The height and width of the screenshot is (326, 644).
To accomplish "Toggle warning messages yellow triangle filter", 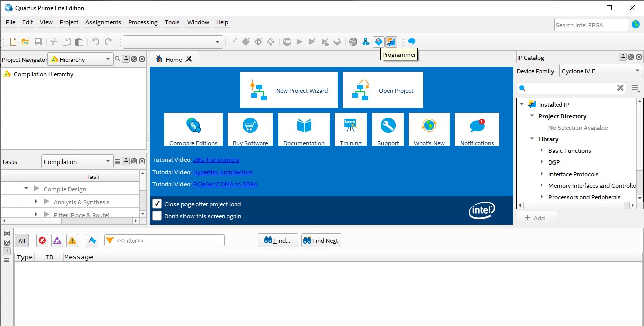I will pyautogui.click(x=72, y=241).
